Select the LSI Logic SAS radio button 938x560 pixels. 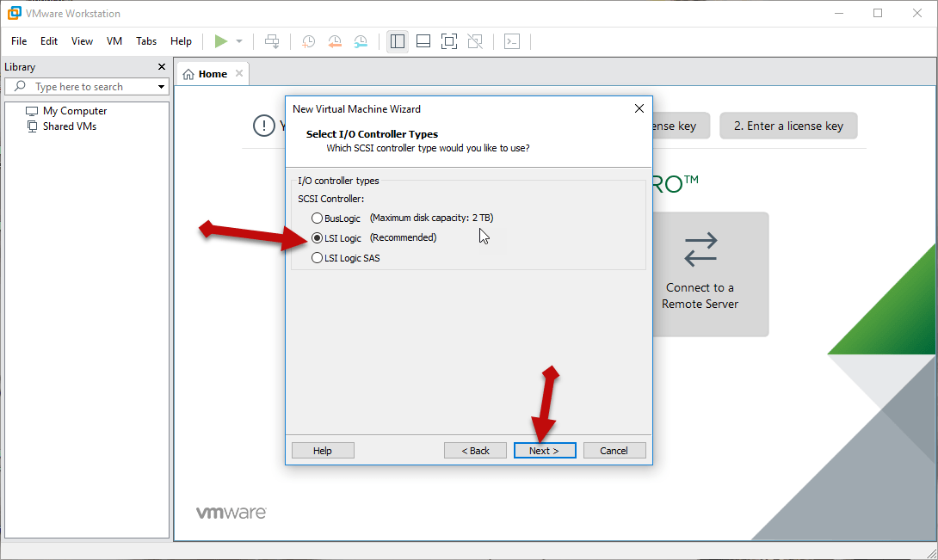pyautogui.click(x=318, y=258)
